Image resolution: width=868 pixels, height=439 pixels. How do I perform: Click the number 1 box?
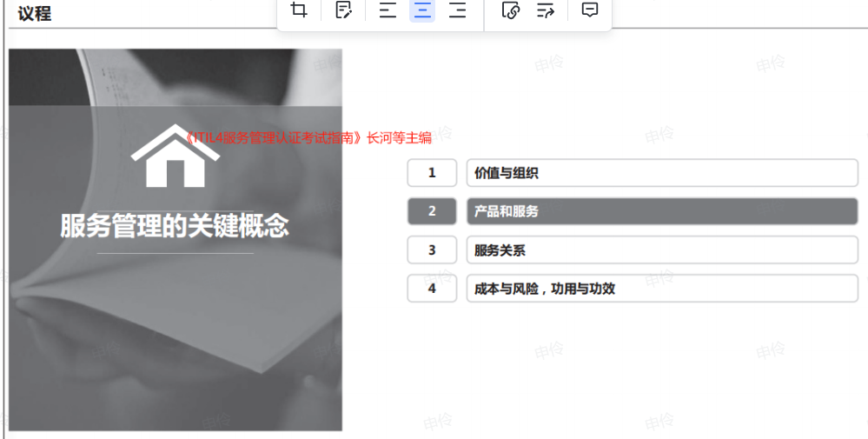point(432,173)
